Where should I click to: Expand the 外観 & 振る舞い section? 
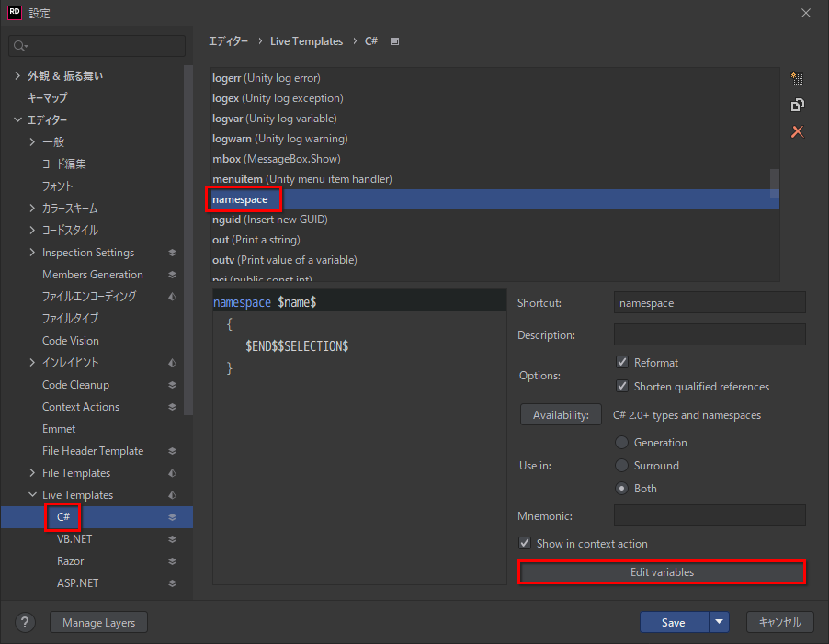17,76
